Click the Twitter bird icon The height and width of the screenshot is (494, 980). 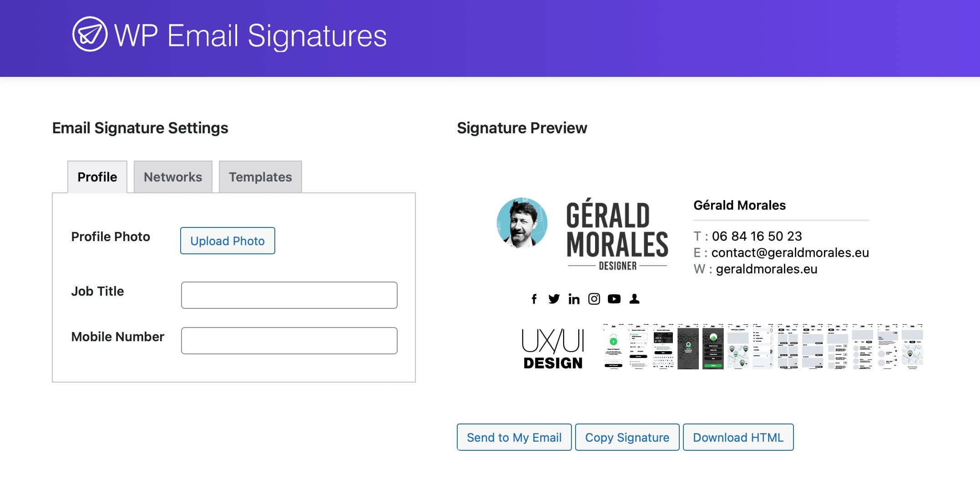pos(554,299)
